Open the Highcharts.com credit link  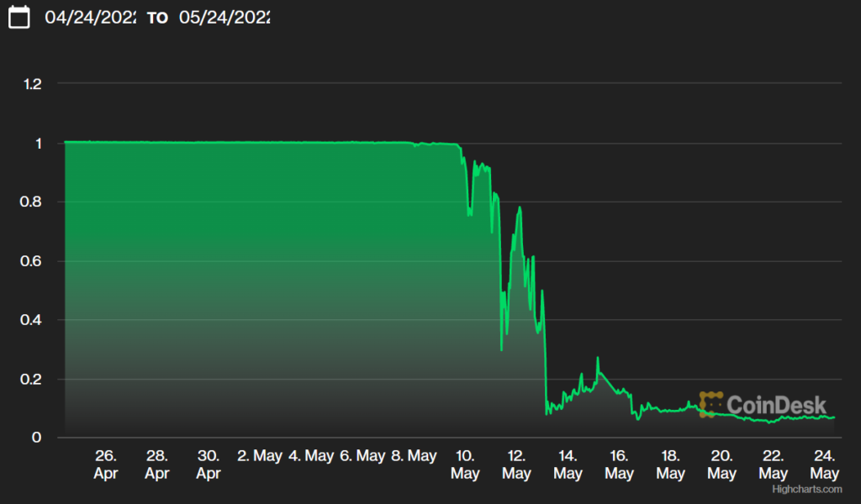tap(807, 489)
